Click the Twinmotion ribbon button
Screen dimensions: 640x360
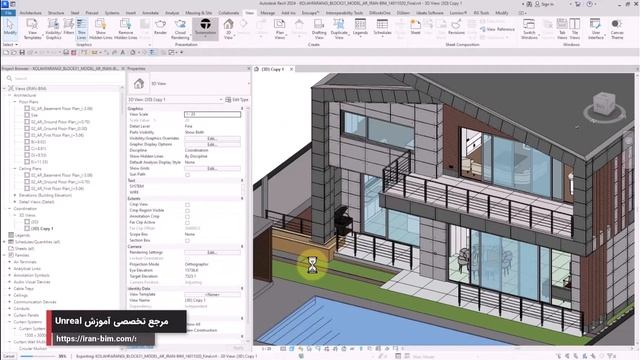205,28
